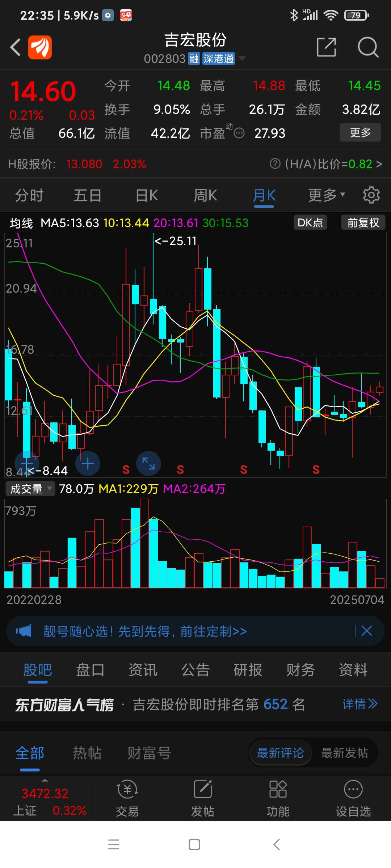The height and width of the screenshot is (868, 391).
Task: Tap Android home square button
Action: click(194, 844)
